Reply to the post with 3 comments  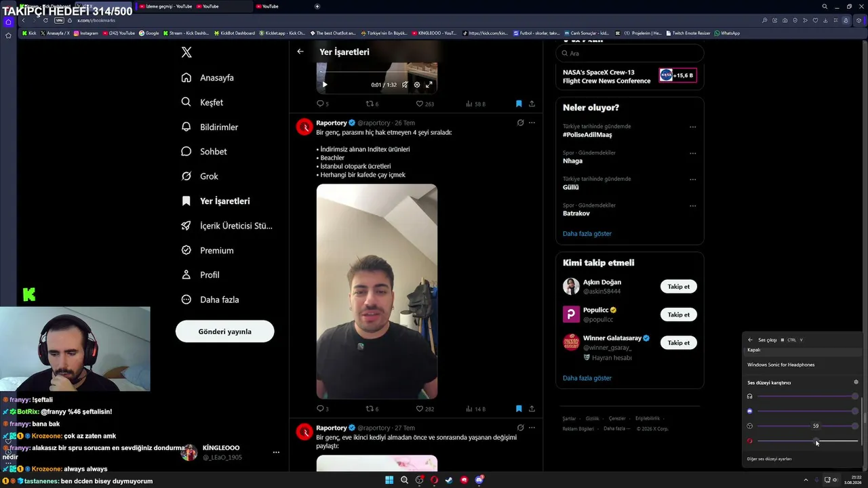323,409
